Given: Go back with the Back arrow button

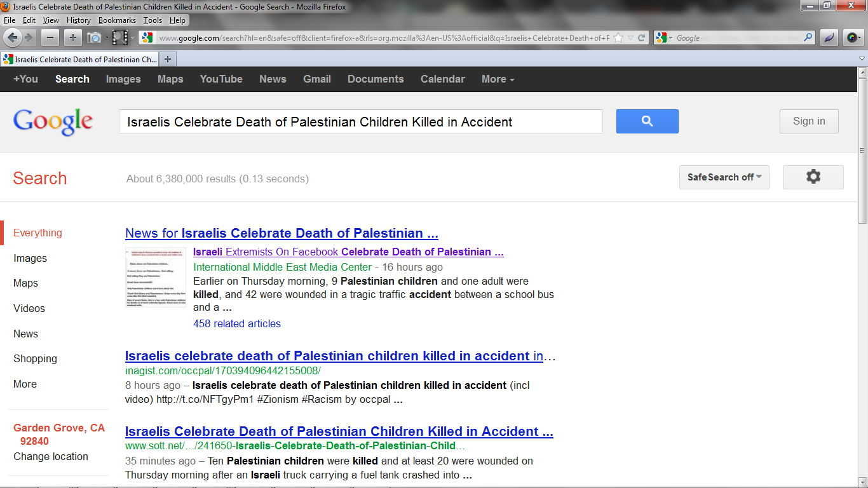Looking at the screenshot, I should 12,37.
